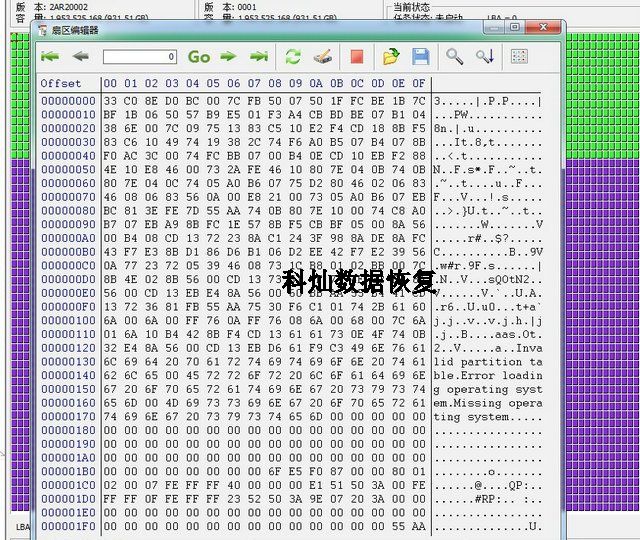This screenshot has height=540, width=640.
Task: Open search with magnifier icon
Action: (x=454, y=56)
